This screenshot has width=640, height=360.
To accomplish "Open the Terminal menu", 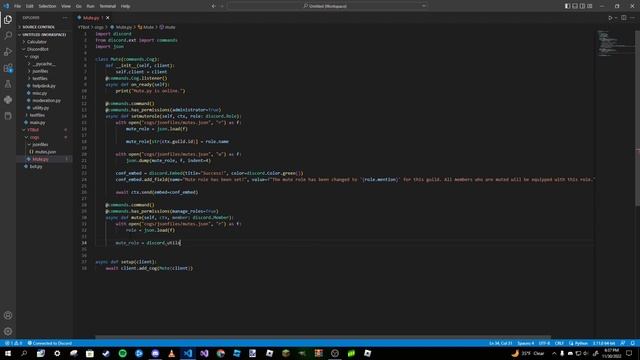I will [108, 6].
